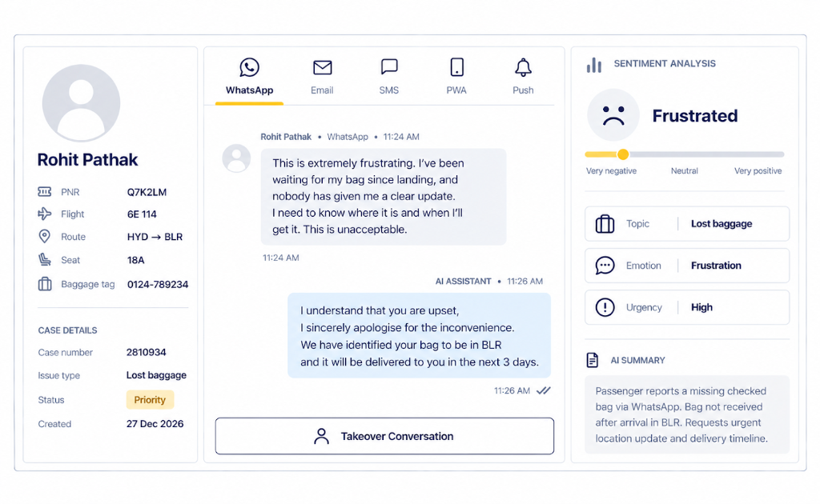Open the Lost baggage topic card
820x504 pixels.
point(686,223)
